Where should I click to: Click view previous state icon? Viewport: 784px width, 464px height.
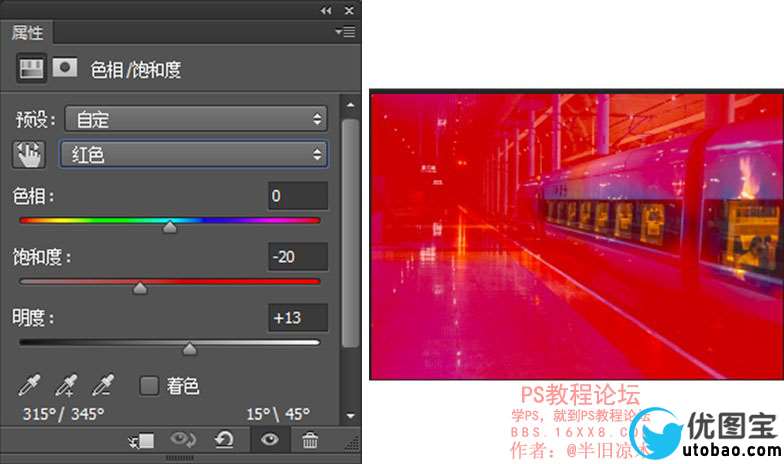click(x=183, y=440)
